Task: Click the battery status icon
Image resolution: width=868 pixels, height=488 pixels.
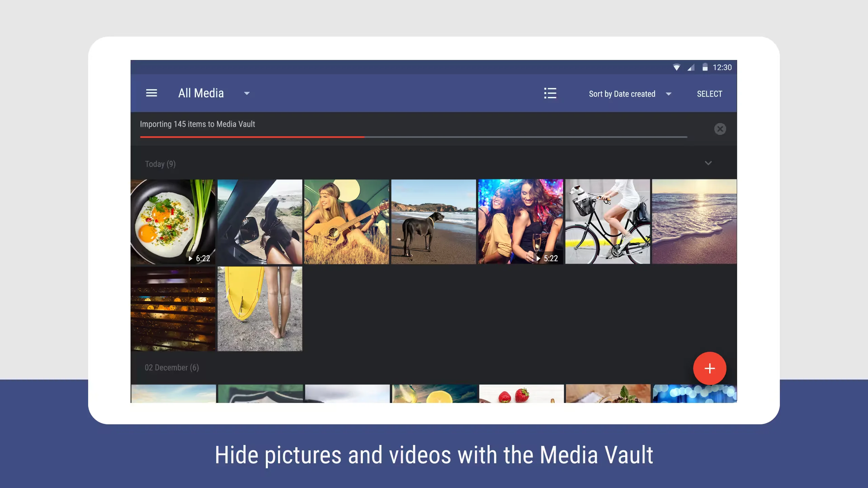Action: click(705, 67)
